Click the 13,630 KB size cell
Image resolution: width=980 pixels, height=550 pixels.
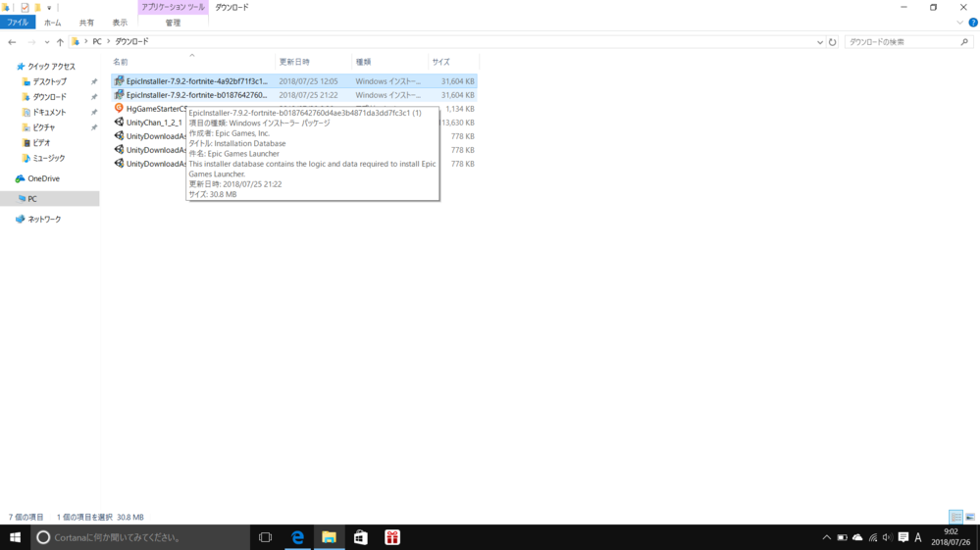(x=457, y=123)
